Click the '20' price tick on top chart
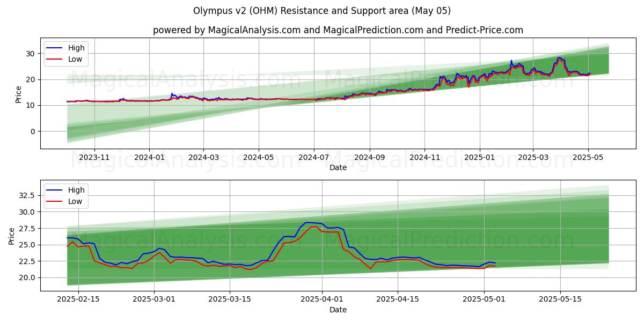The width and height of the screenshot is (644, 322). (x=32, y=79)
